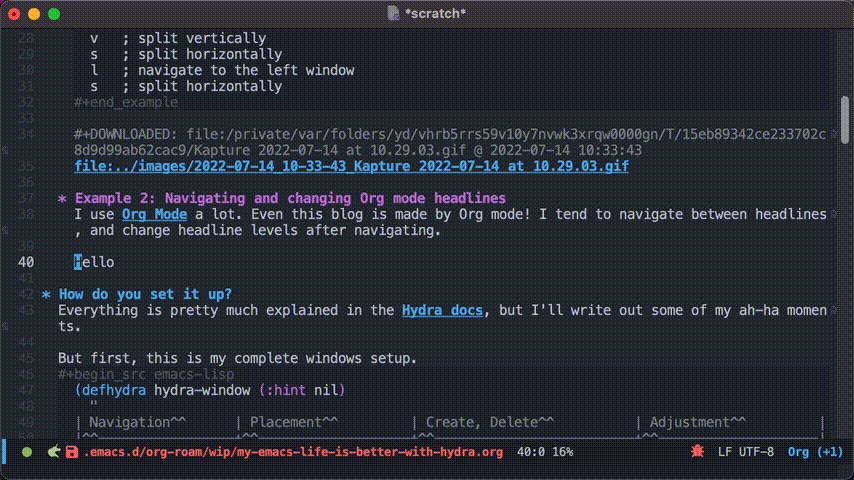The width and height of the screenshot is (854, 480).
Task: Click the scratch document icon in title bar
Action: (393, 13)
